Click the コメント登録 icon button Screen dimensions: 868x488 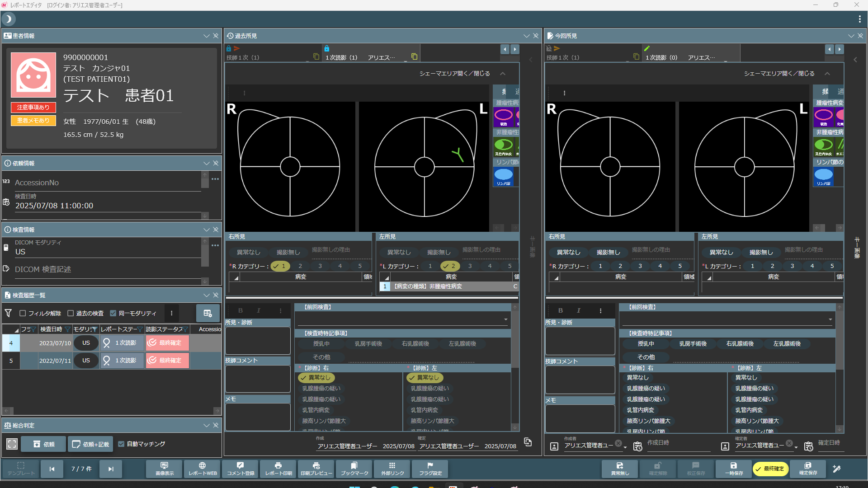[x=241, y=469]
